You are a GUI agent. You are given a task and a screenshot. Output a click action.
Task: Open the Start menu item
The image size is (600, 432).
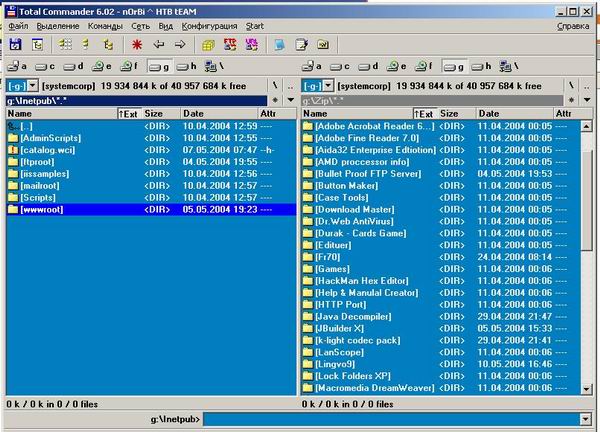tap(254, 26)
